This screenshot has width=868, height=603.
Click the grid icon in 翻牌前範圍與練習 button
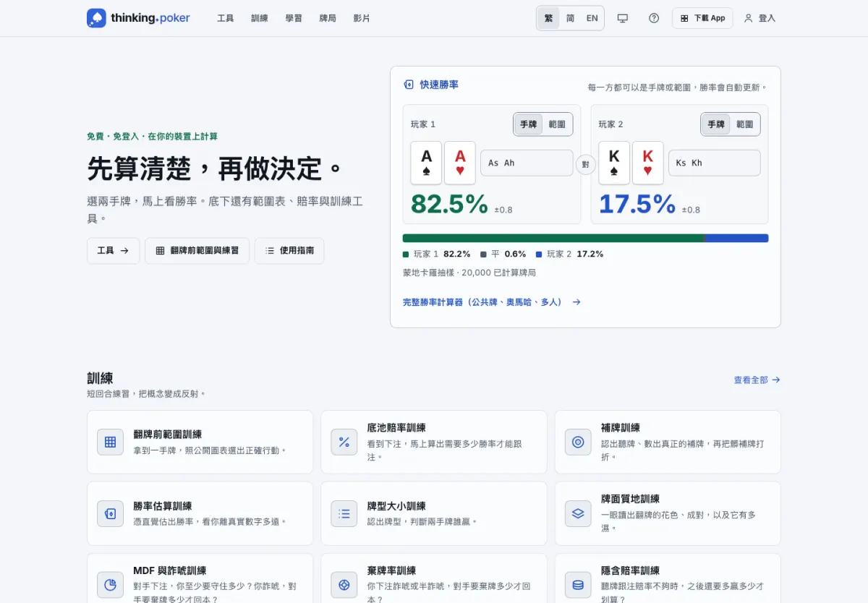coord(160,251)
